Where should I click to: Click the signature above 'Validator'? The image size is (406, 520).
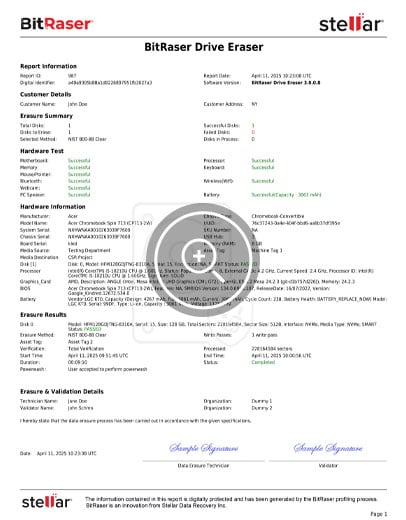click(328, 448)
